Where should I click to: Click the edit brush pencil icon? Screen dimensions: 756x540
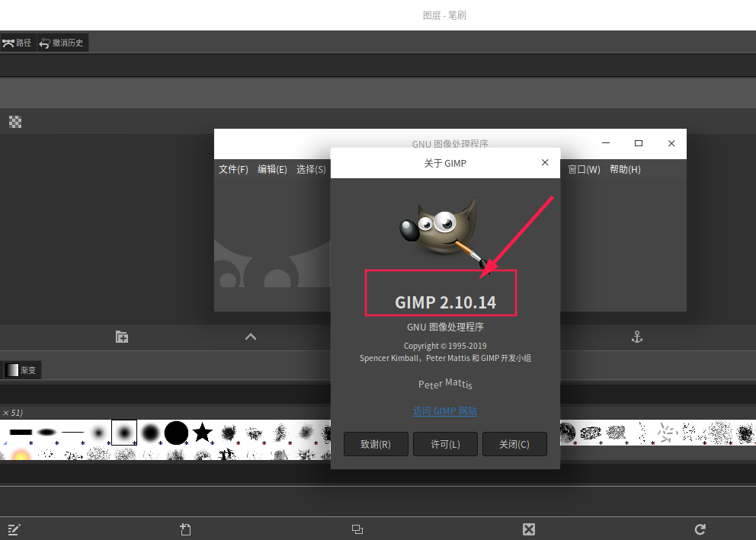click(x=14, y=529)
